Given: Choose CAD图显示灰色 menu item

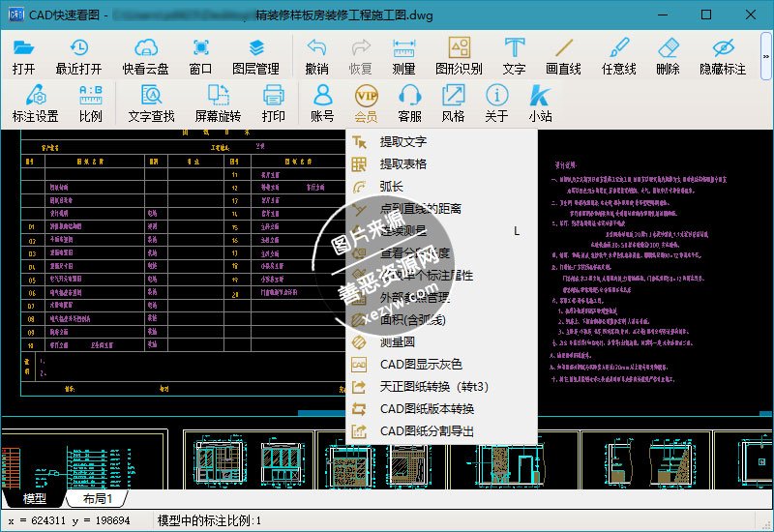Looking at the screenshot, I should [442, 365].
